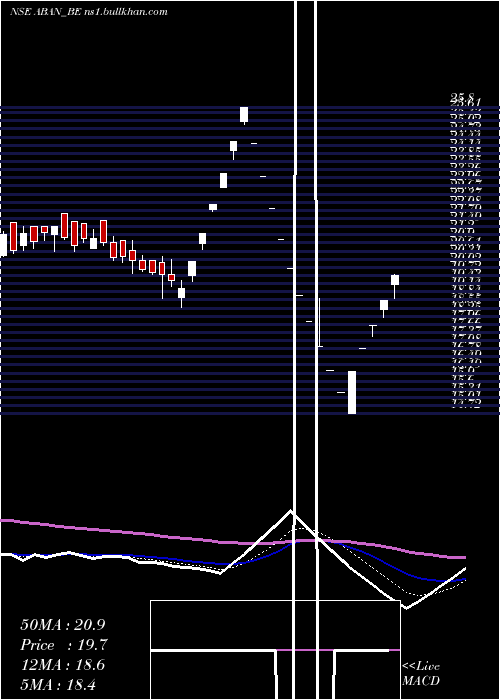The width and height of the screenshot is (500, 700).
Task: Select the 5MA : 18.4 label
Action: (x=58, y=684)
